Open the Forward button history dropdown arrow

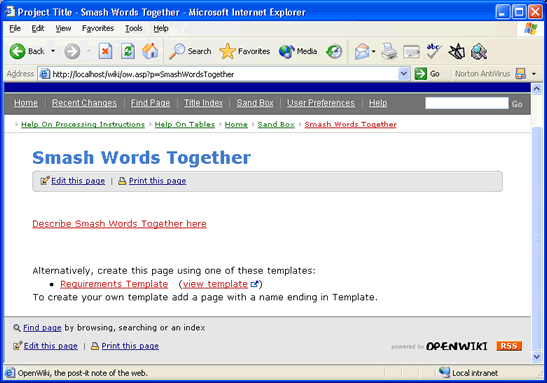coord(88,51)
